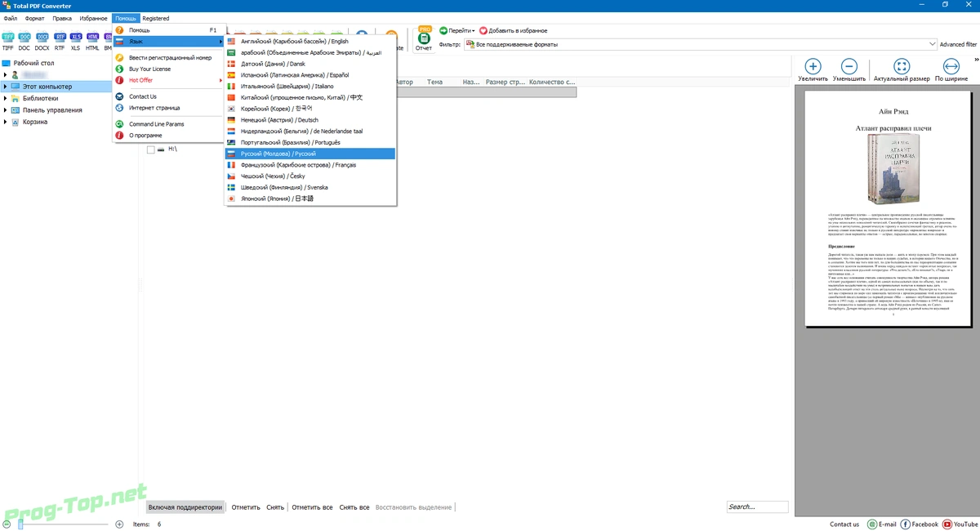Choose Помощь F1 menu entry
The width and height of the screenshot is (980, 531).
click(x=167, y=30)
